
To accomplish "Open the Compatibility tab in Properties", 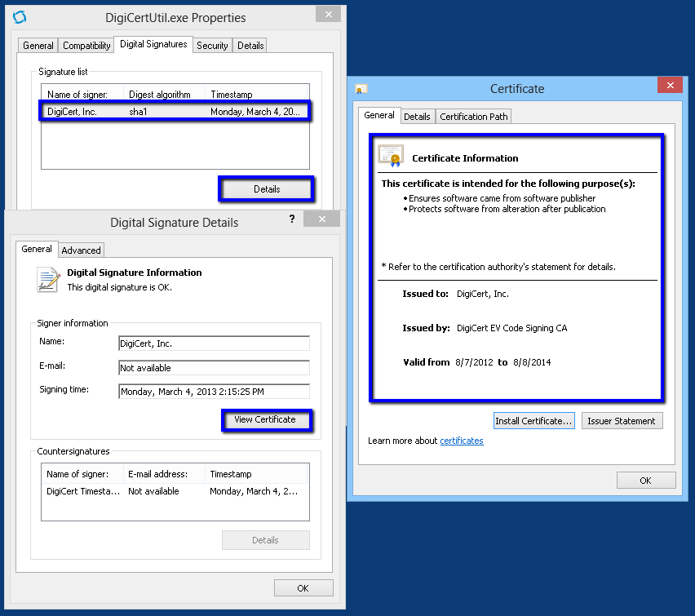I will tap(86, 45).
